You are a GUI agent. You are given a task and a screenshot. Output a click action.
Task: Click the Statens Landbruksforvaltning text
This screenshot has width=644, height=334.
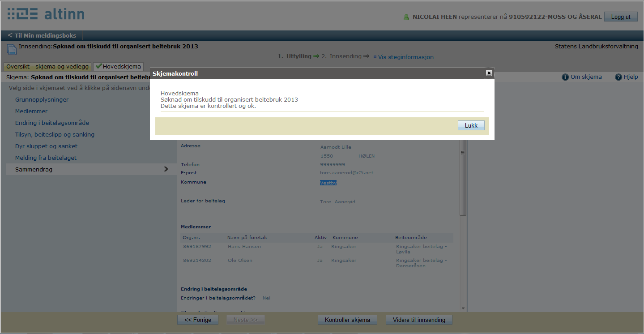click(597, 46)
